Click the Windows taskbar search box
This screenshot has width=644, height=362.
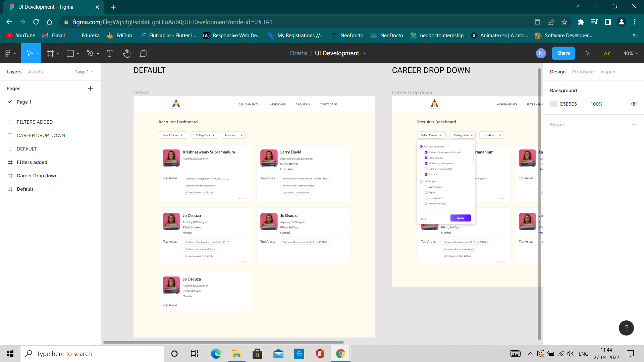(x=92, y=354)
